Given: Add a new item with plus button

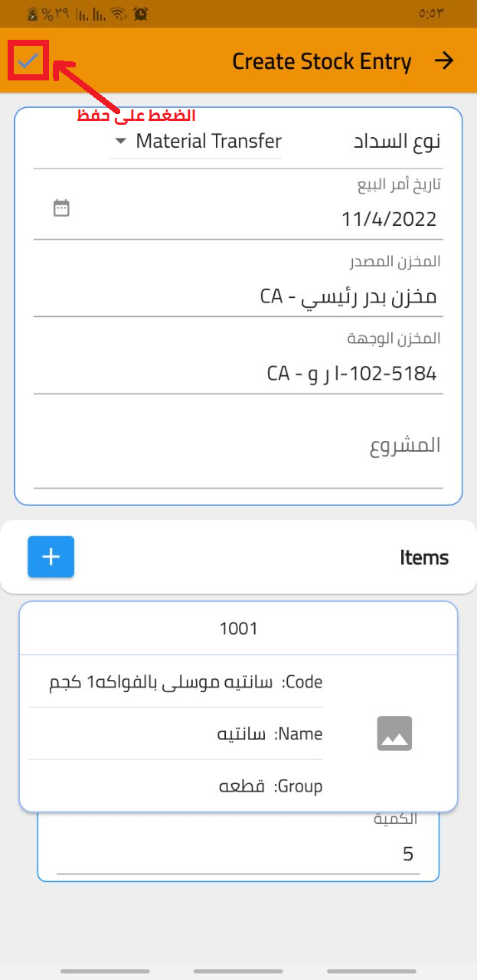Looking at the screenshot, I should (x=51, y=557).
